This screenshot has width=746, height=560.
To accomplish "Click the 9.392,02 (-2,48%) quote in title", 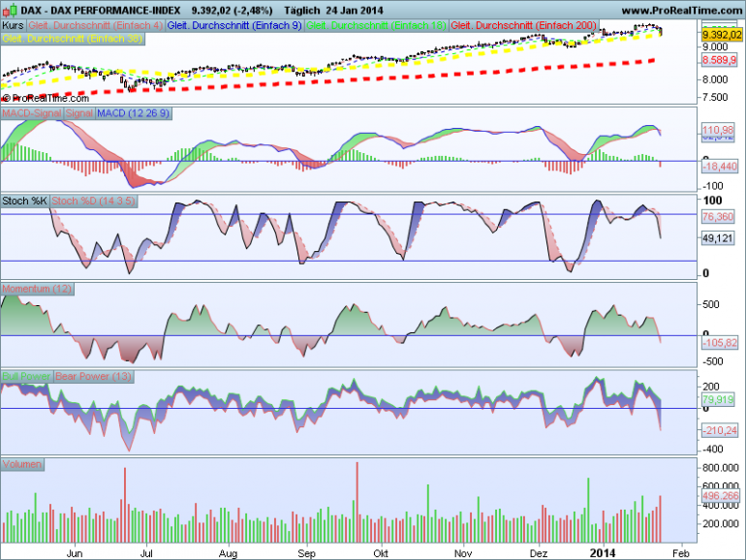I will pos(233,10).
